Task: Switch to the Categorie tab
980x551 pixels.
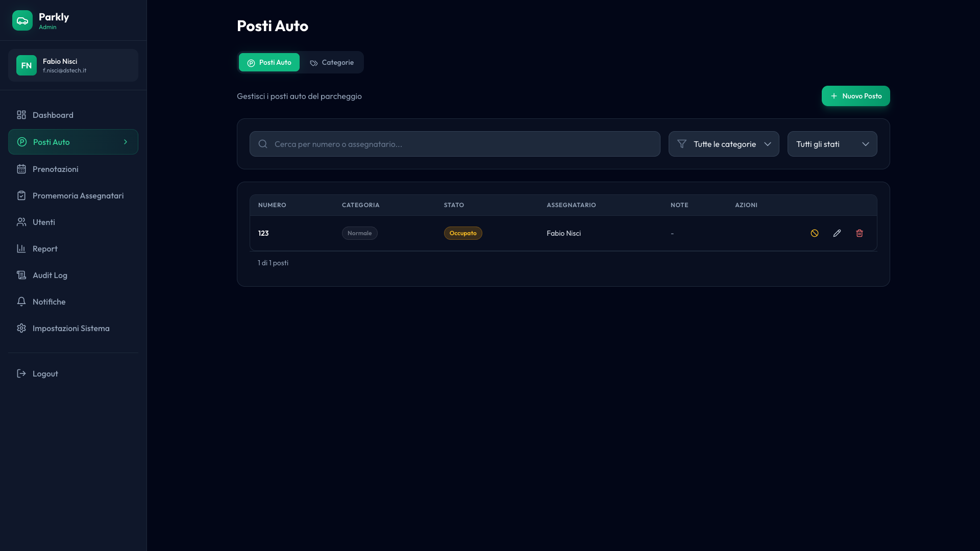Action: pyautogui.click(x=332, y=62)
